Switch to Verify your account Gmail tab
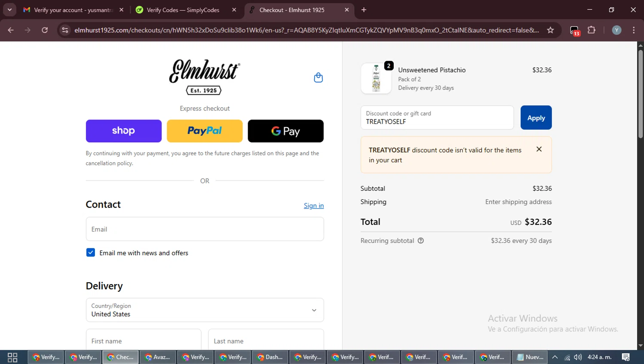 point(73,10)
